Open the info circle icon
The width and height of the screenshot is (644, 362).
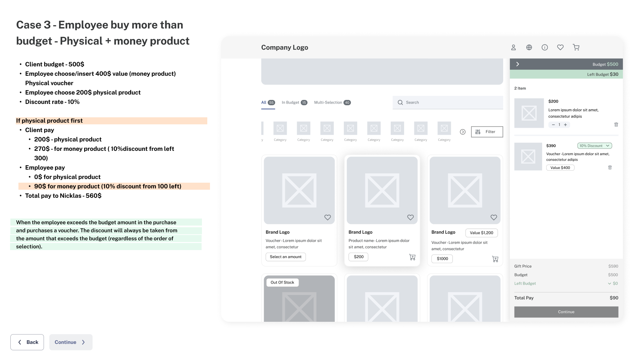click(x=545, y=47)
